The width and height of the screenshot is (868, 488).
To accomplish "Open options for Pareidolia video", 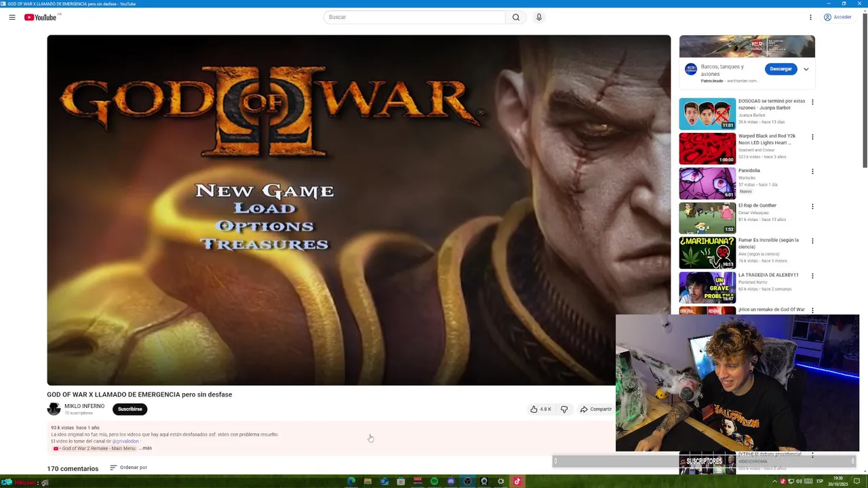I will point(812,172).
